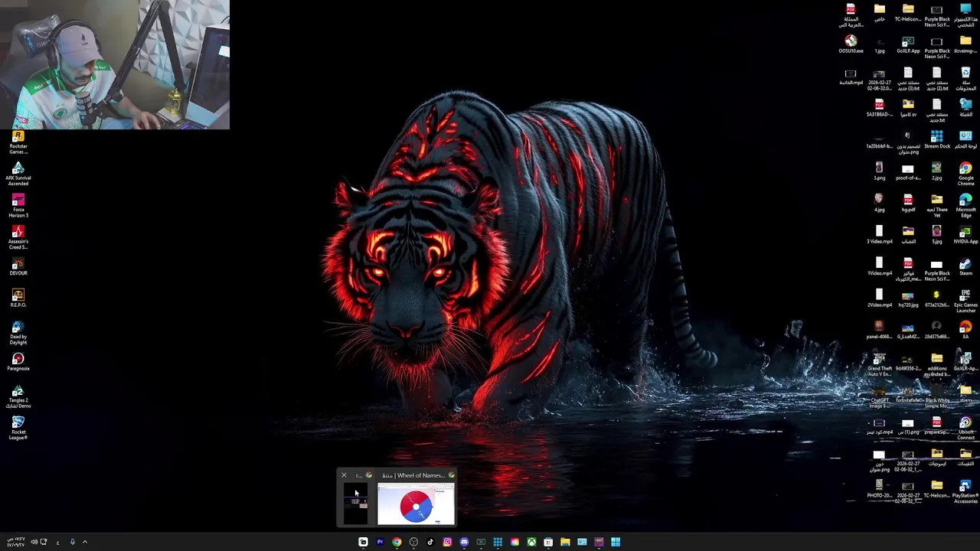Open the system tray volume control

(34, 542)
